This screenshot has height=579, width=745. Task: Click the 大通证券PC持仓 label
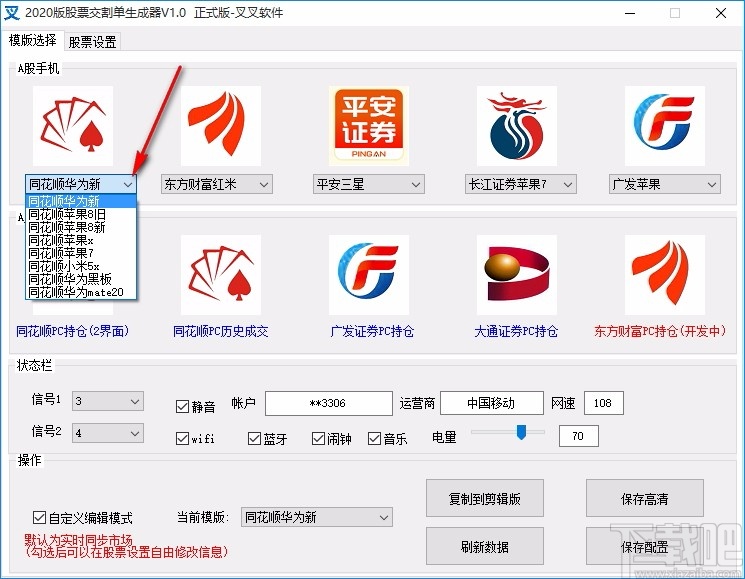point(516,331)
